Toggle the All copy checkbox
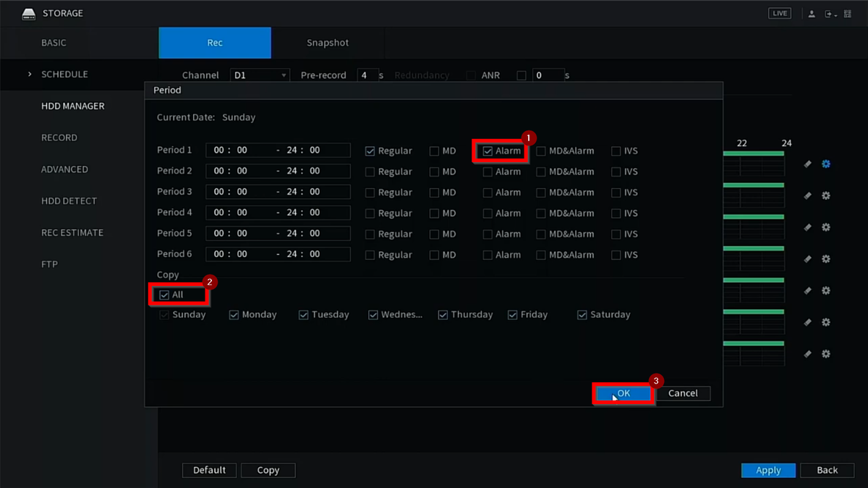Image resolution: width=868 pixels, height=488 pixels. point(164,295)
